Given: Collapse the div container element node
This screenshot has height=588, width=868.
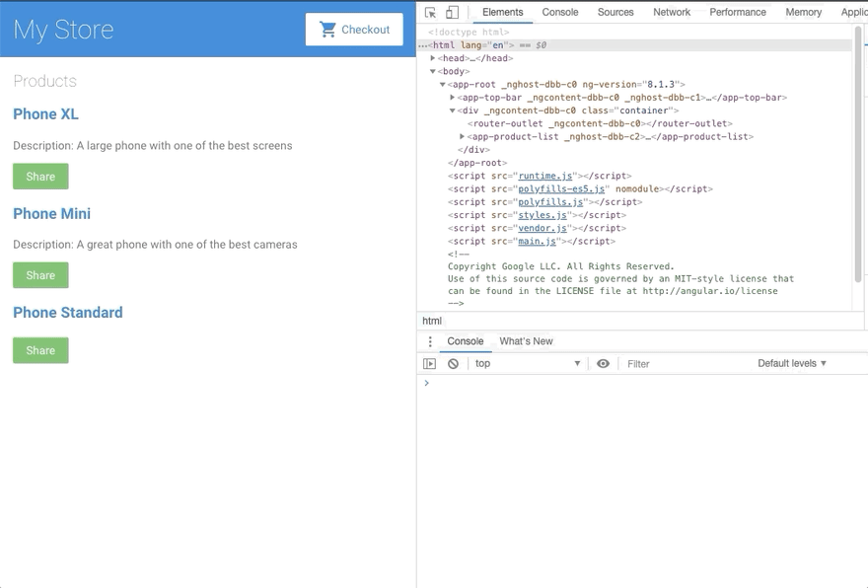Looking at the screenshot, I should coord(453,110).
